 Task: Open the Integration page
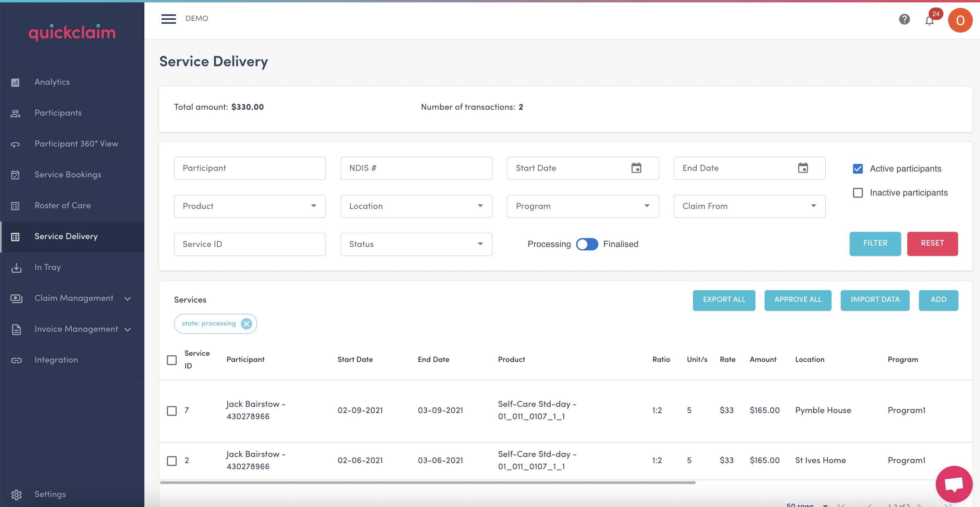click(x=56, y=359)
